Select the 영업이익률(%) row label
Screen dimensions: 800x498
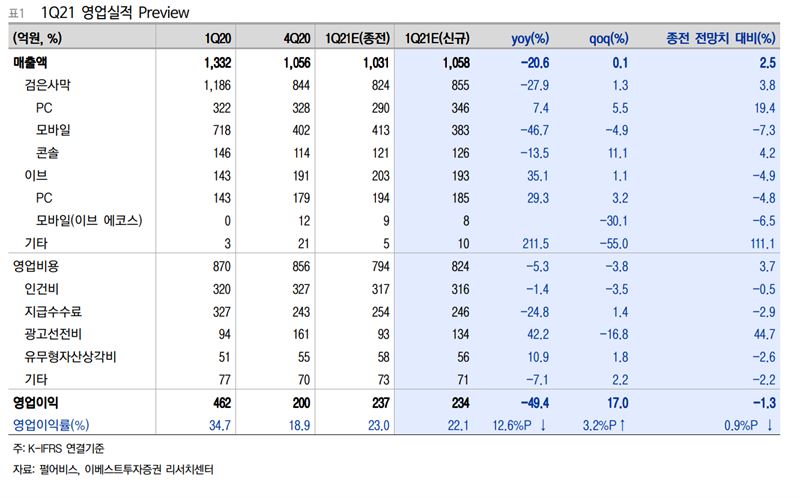tap(51, 425)
